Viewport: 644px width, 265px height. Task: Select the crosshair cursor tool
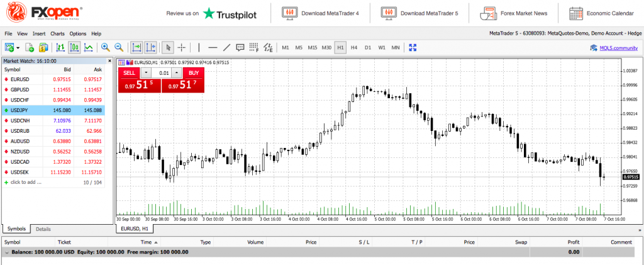[x=181, y=47]
